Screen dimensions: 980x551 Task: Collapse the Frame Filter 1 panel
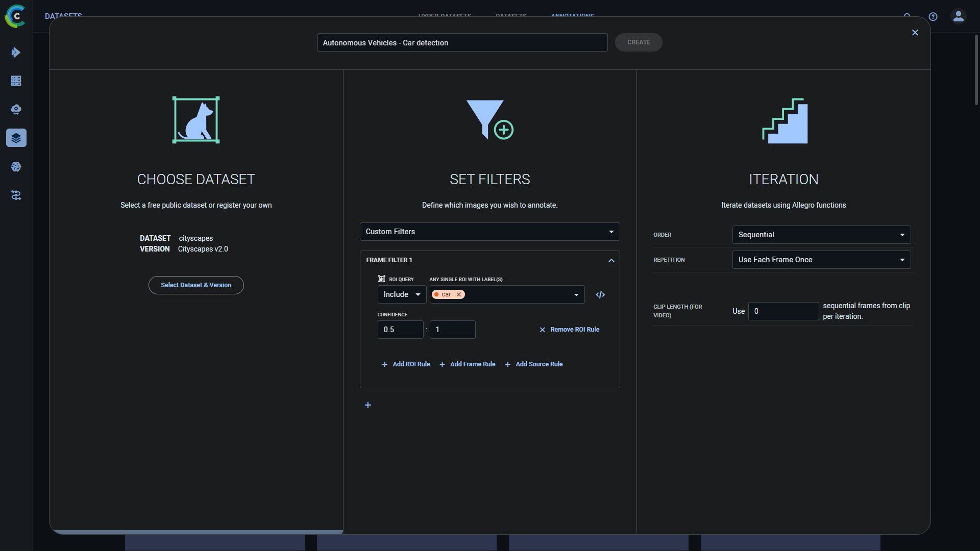tap(611, 260)
